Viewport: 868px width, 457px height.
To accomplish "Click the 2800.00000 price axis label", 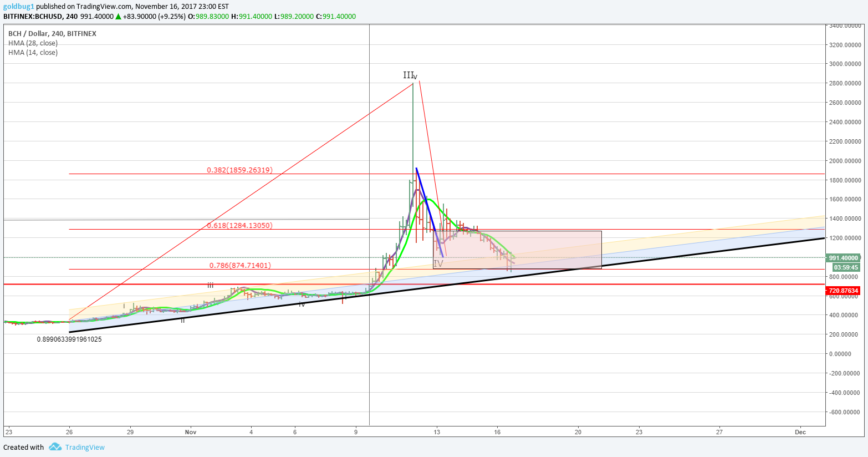I will coord(845,83).
